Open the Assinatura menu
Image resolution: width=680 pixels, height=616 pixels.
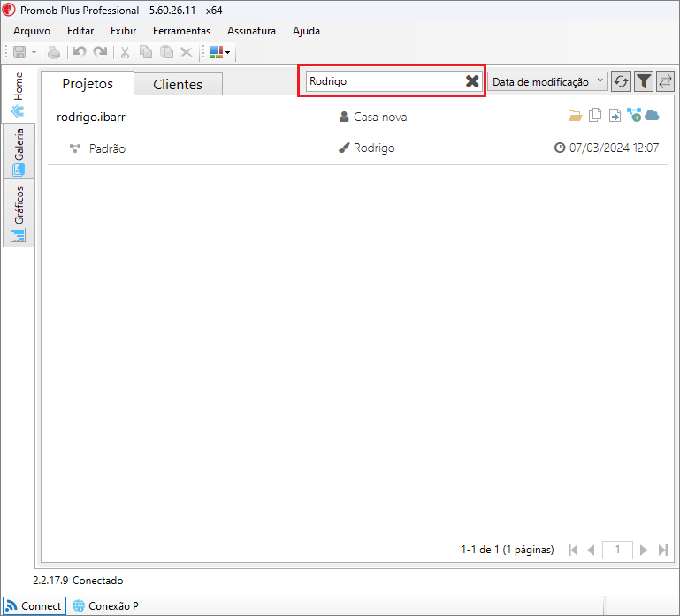coord(251,31)
